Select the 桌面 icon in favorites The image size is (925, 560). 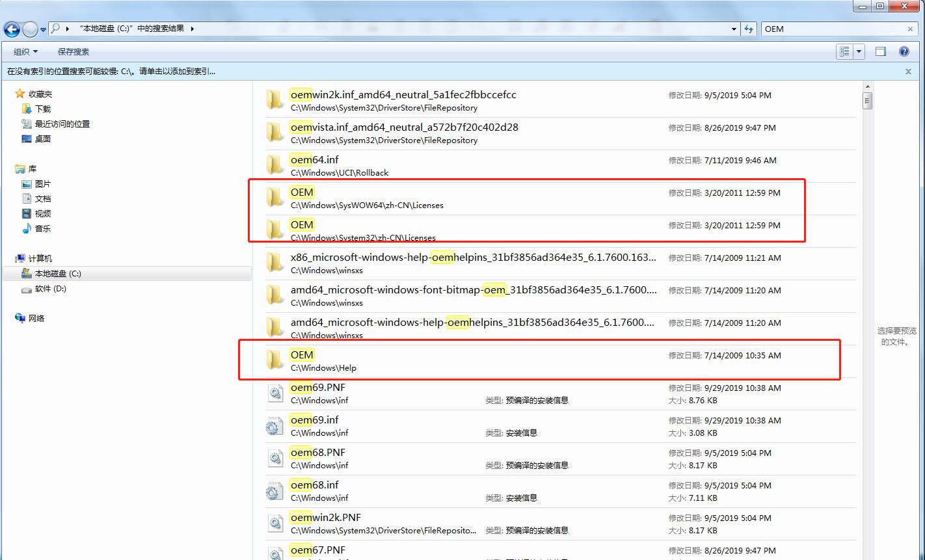tap(27, 139)
